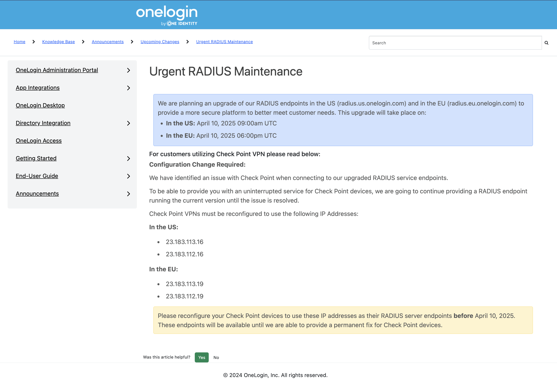Click Urgent RADIUS Maintenance breadcrumb link
557x392 pixels.
(224, 42)
